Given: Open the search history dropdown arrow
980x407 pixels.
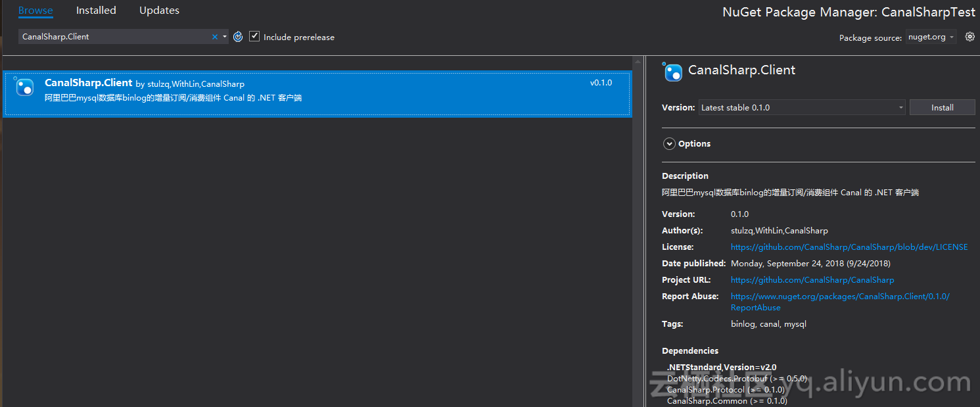Looking at the screenshot, I should (225, 37).
